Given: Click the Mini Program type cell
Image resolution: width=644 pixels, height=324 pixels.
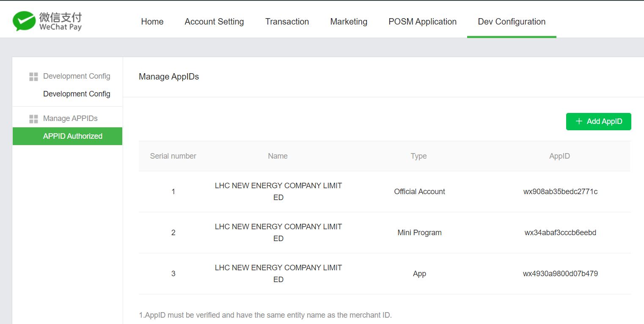Looking at the screenshot, I should point(419,233).
